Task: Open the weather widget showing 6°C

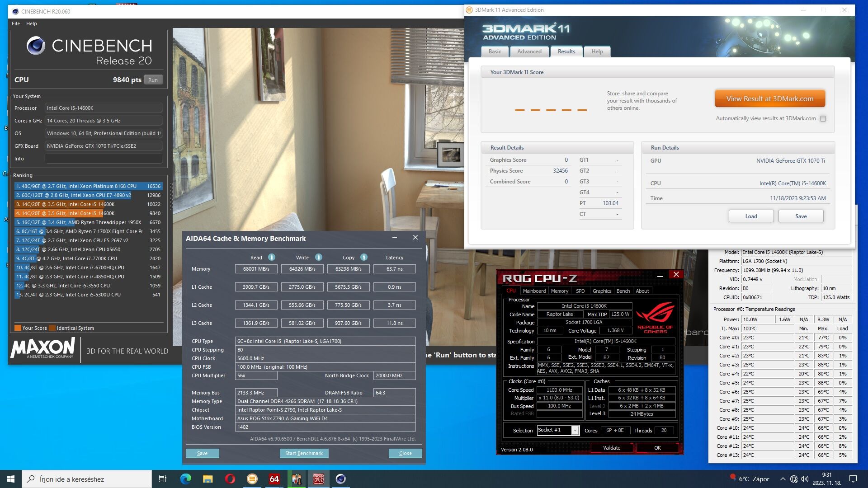Action: (749, 479)
